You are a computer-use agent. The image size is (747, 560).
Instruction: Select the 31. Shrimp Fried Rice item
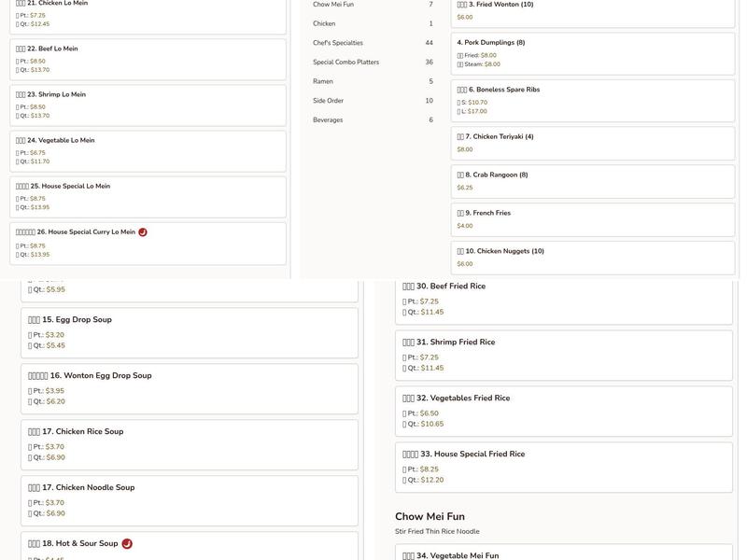click(x=563, y=355)
